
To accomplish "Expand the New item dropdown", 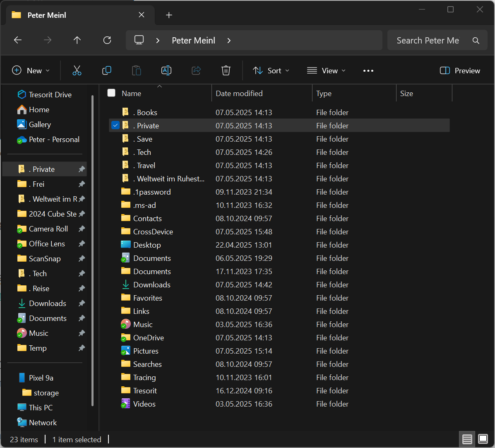I will tap(31, 71).
